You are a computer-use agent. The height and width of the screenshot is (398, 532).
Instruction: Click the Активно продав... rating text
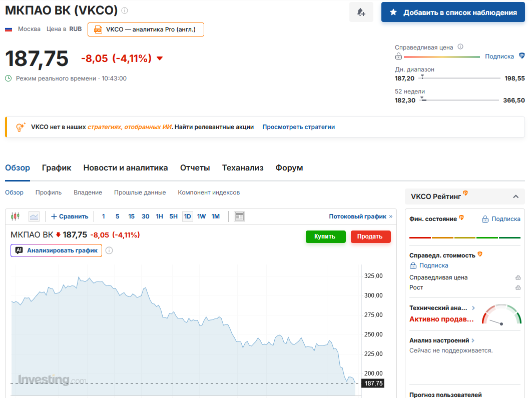click(441, 319)
